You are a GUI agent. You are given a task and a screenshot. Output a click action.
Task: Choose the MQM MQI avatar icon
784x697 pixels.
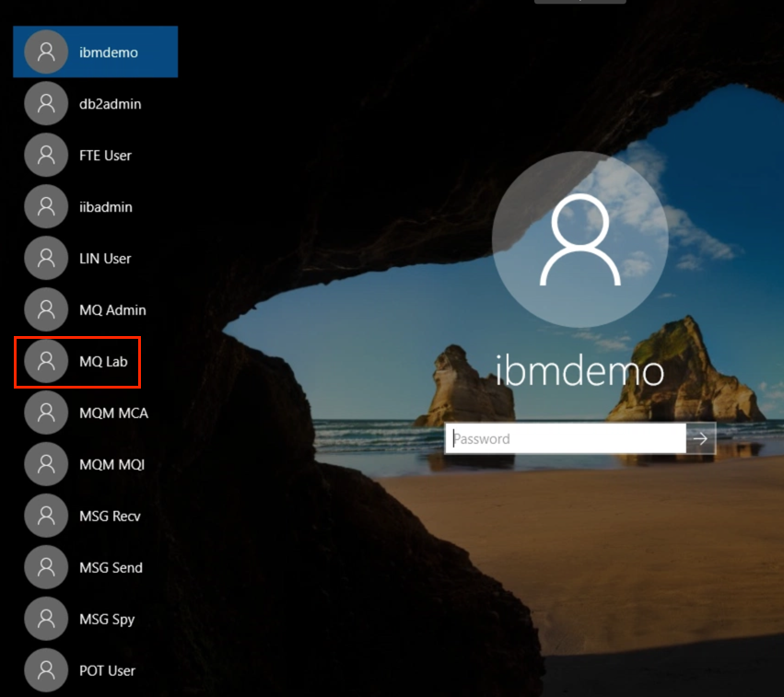click(x=46, y=464)
